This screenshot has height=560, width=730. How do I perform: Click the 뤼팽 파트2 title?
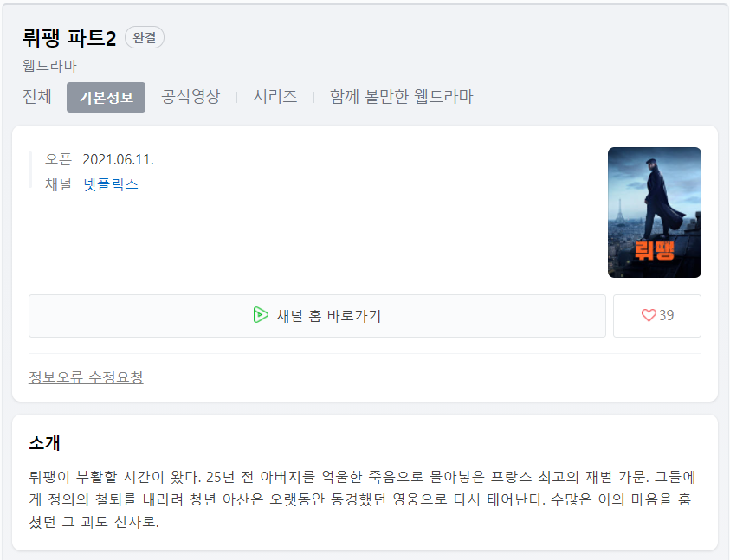click(69, 38)
